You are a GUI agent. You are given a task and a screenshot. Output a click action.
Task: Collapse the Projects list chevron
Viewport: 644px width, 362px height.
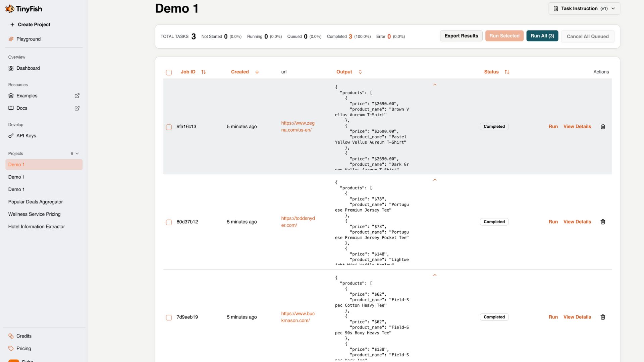(x=77, y=154)
